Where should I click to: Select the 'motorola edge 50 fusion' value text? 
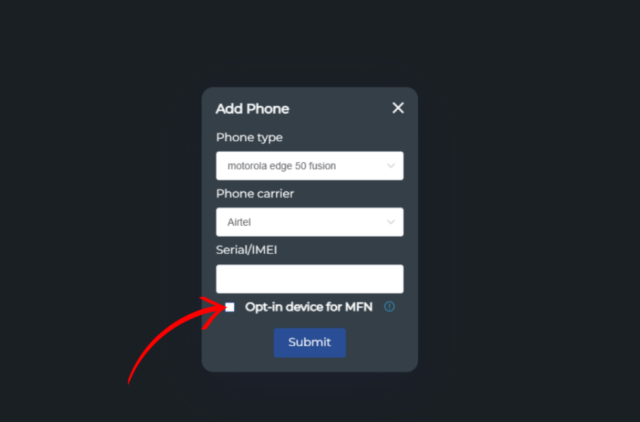point(282,166)
